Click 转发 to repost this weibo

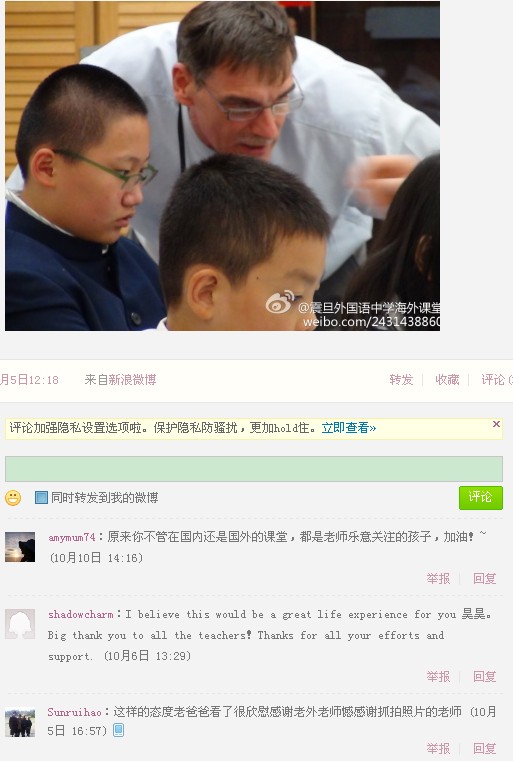pyautogui.click(x=401, y=380)
